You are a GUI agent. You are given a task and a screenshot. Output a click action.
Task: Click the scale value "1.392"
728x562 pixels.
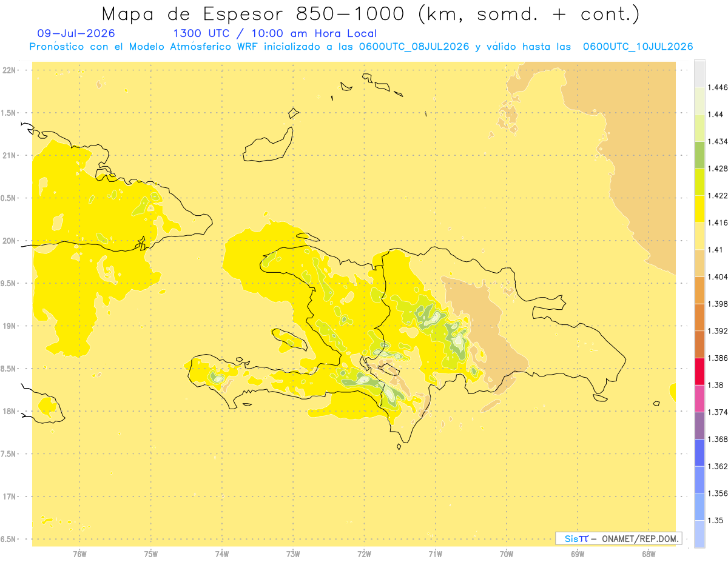718,331
